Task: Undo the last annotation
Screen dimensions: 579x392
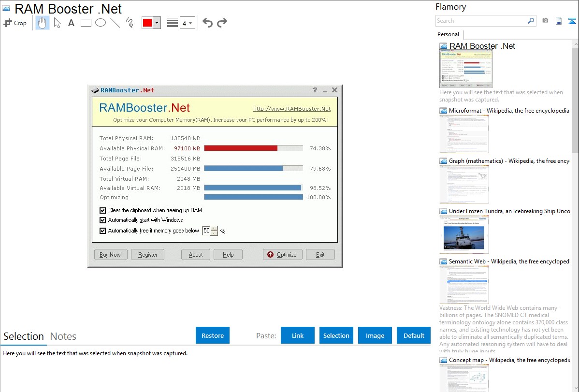Action: click(207, 23)
